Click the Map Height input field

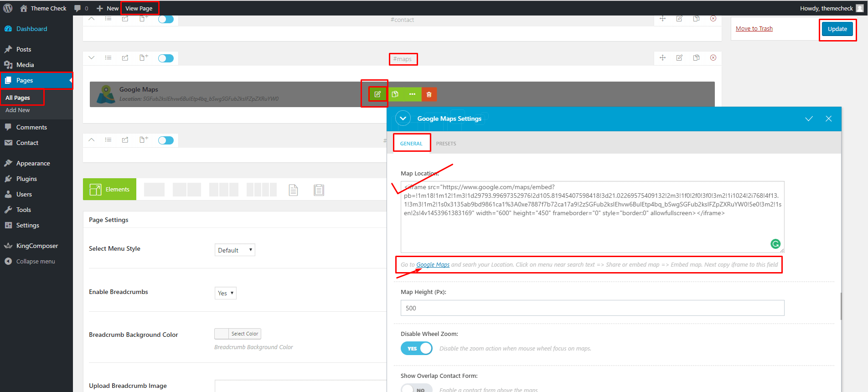(592, 308)
